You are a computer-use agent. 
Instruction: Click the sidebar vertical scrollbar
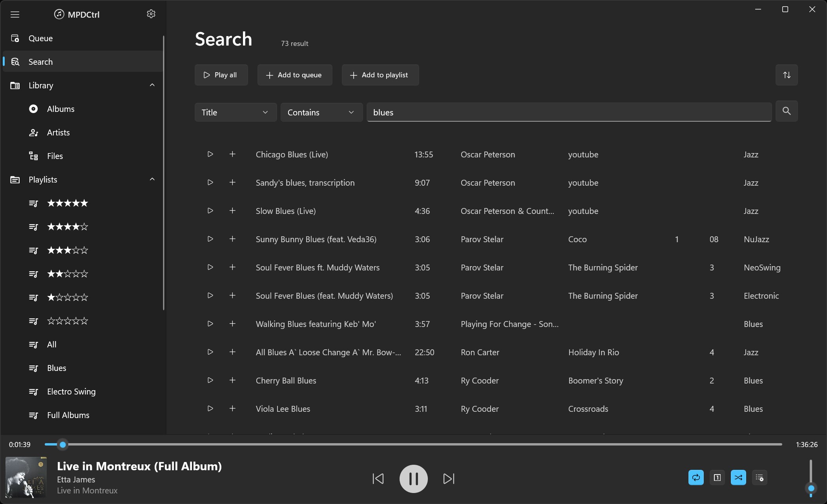click(164, 173)
